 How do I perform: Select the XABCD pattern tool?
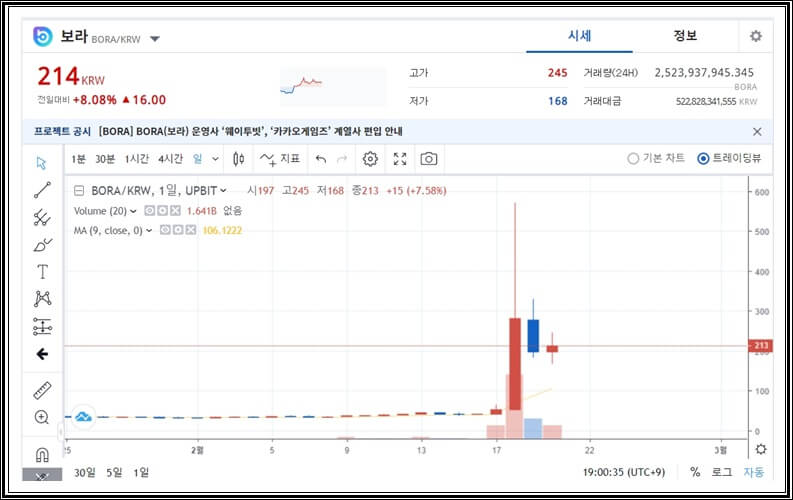pyautogui.click(x=42, y=299)
